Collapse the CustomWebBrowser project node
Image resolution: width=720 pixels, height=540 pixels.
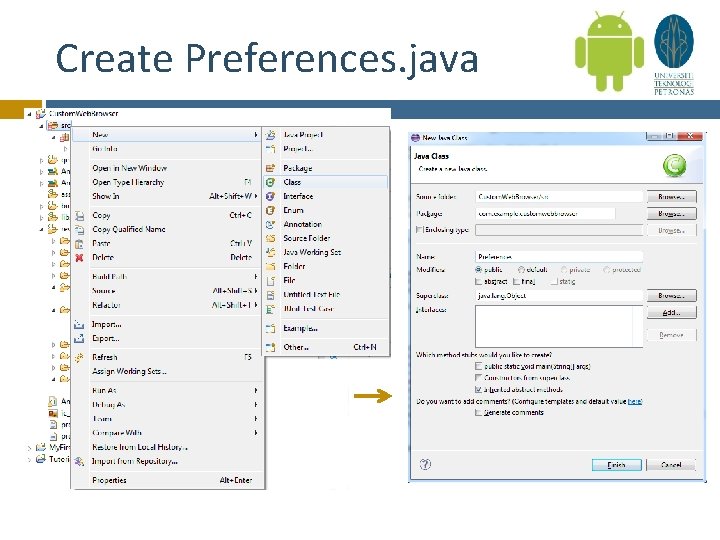click(30, 113)
